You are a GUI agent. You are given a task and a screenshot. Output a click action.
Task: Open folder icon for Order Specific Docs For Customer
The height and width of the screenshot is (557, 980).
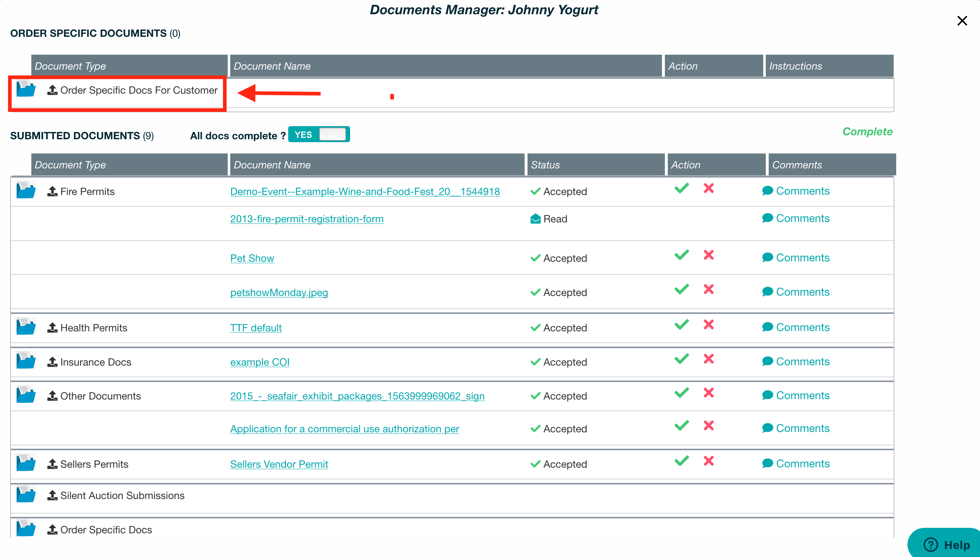[26, 89]
